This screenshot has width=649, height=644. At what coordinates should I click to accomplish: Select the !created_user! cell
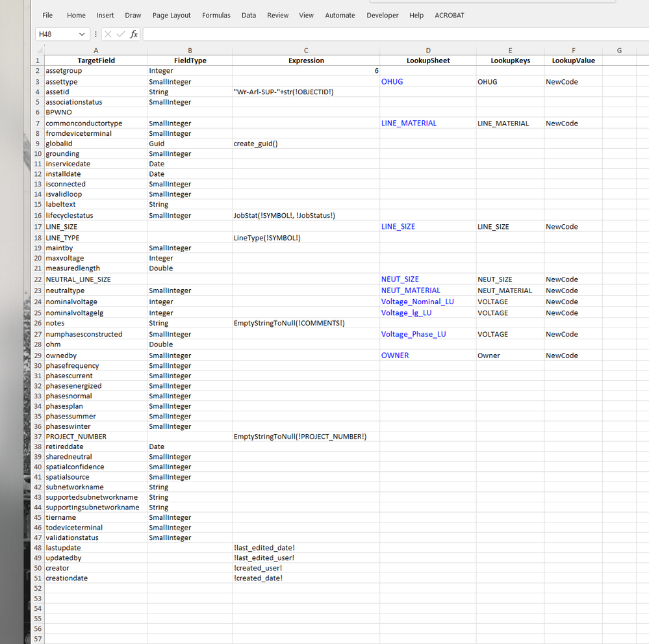[x=306, y=568]
